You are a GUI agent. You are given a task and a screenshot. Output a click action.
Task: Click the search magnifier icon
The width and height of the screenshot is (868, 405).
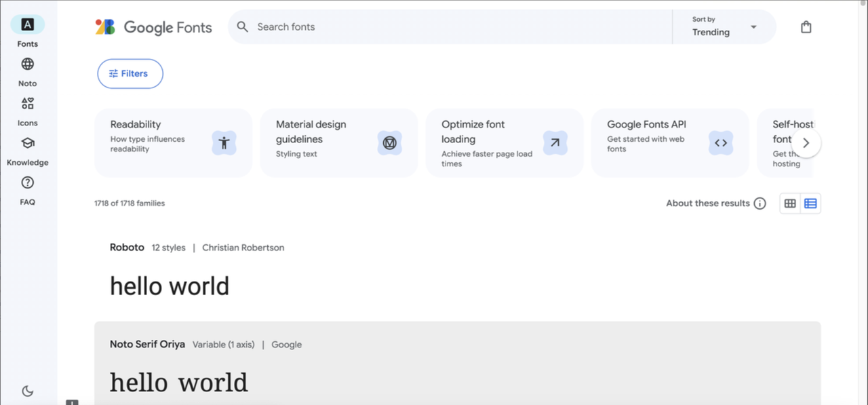pos(243,27)
